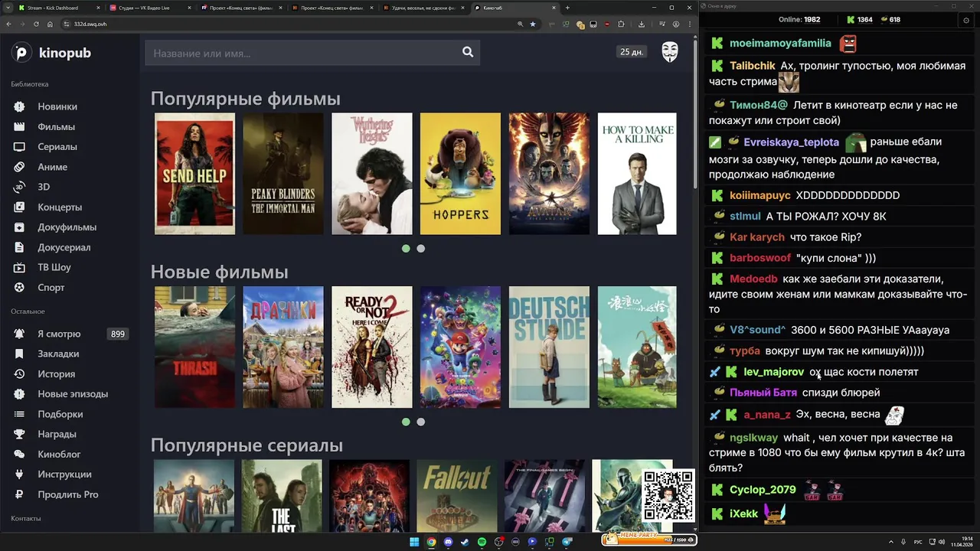The width and height of the screenshot is (980, 551).
Task: Open Spotify from the taskbar
Action: [x=482, y=542]
